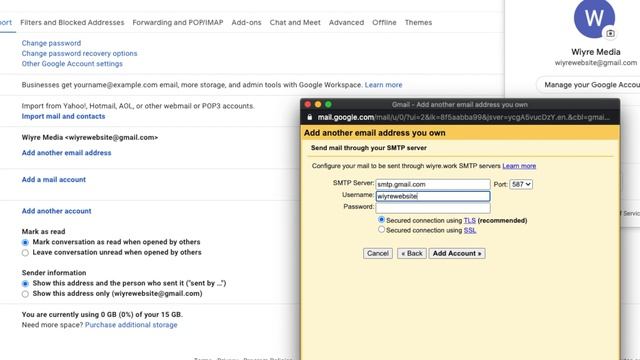
Task: Click the Cancel button in popup
Action: [x=378, y=253]
